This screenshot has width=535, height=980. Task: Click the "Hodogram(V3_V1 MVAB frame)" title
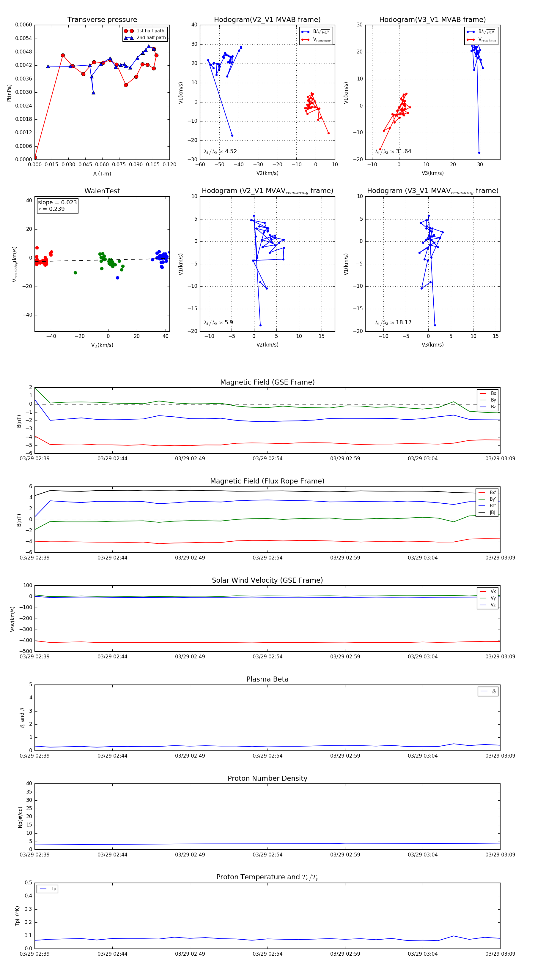[432, 20]
